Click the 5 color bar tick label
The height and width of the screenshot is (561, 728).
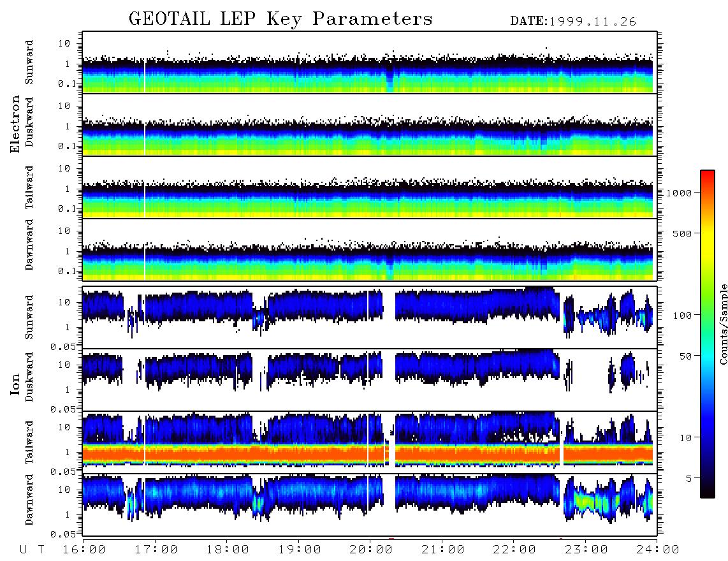689,478
